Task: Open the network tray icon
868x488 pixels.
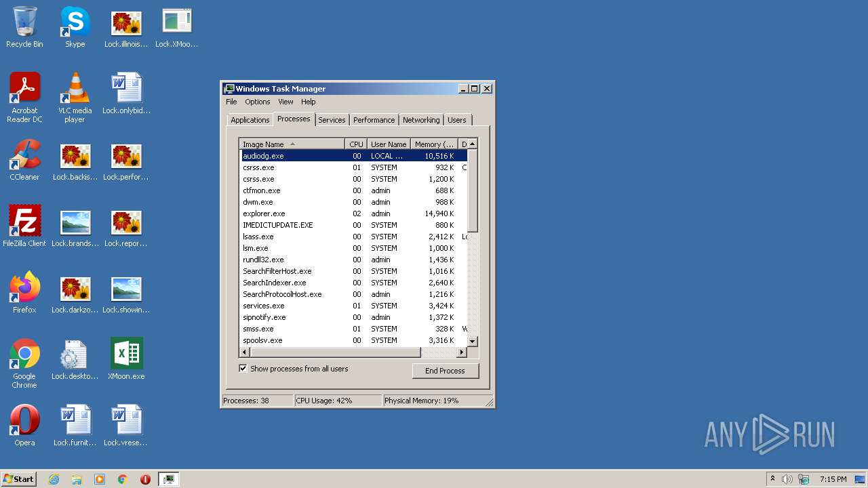Action: [x=804, y=479]
